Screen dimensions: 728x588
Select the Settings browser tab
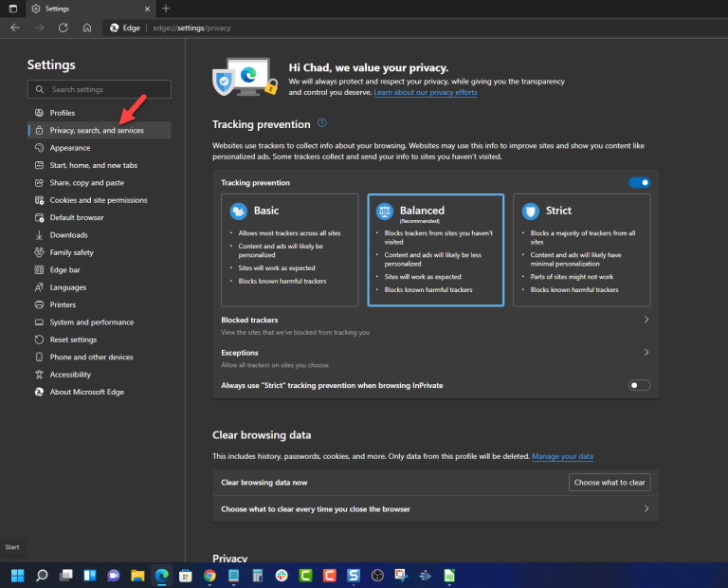[x=91, y=9]
